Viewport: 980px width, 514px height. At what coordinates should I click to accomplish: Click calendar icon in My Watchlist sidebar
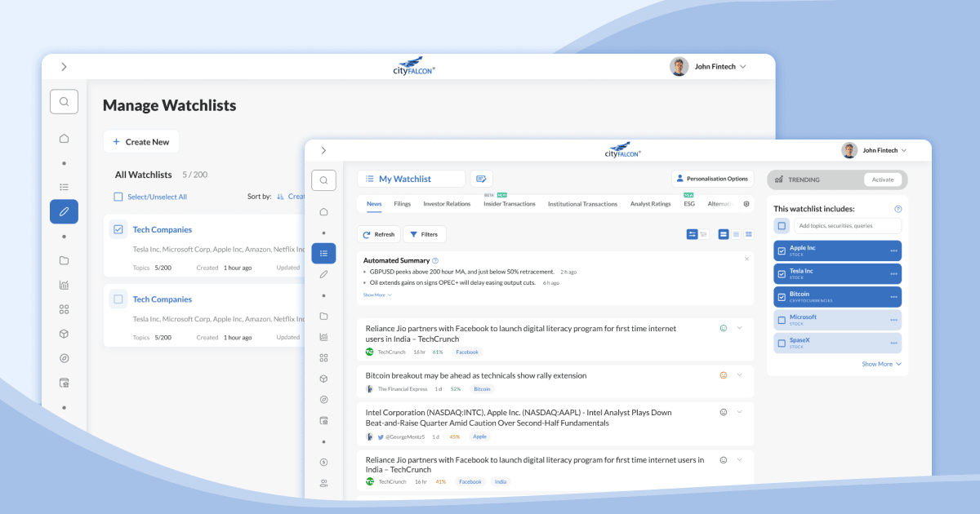click(x=323, y=421)
